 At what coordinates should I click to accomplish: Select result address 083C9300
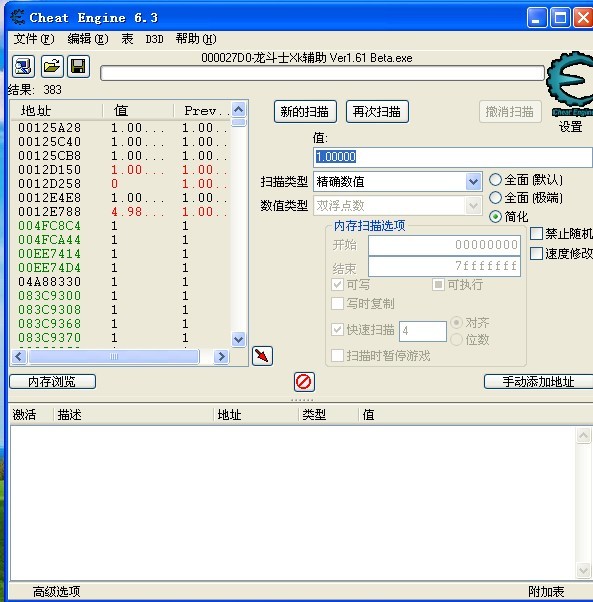(50, 296)
